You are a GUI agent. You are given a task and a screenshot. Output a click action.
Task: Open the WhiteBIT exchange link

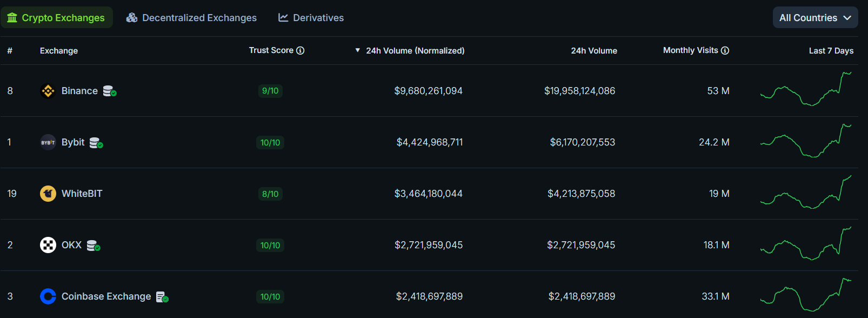coord(82,194)
